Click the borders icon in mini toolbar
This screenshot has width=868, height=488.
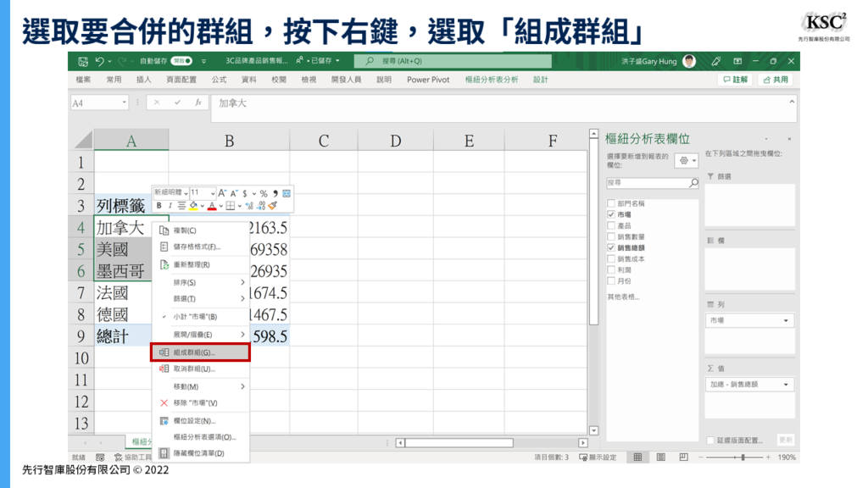[x=231, y=206]
